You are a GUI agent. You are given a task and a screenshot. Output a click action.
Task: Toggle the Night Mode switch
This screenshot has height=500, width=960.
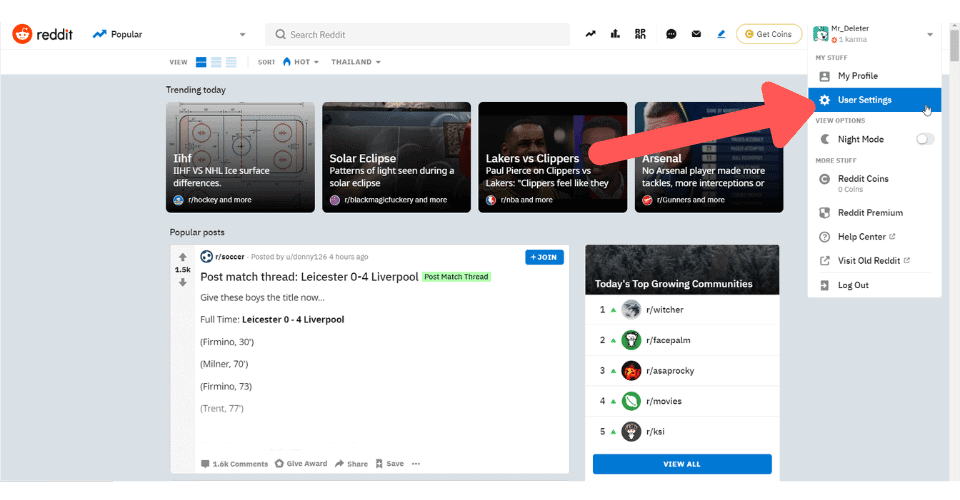coord(924,139)
